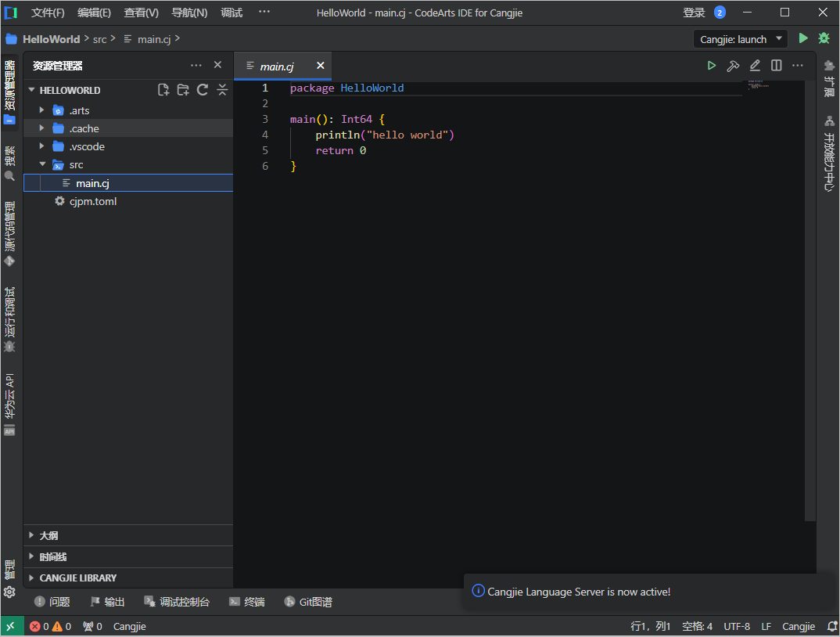Viewport: 840px width, 637px height.
Task: Open the 查看(V) menu
Action: (141, 13)
